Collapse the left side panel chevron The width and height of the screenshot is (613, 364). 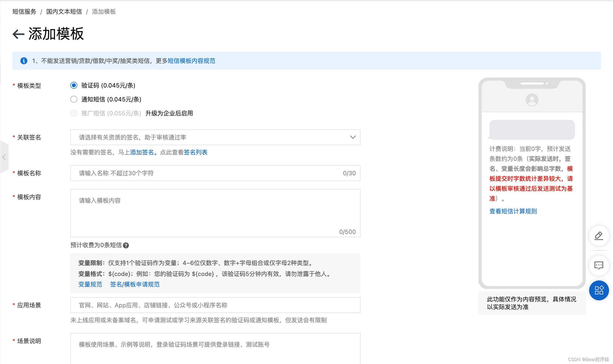coord(4,157)
